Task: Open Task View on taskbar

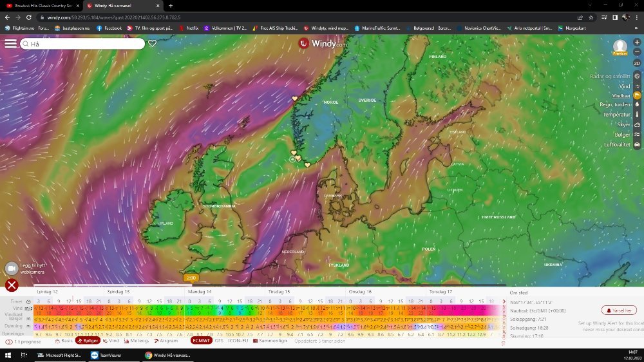Action: (x=24, y=355)
